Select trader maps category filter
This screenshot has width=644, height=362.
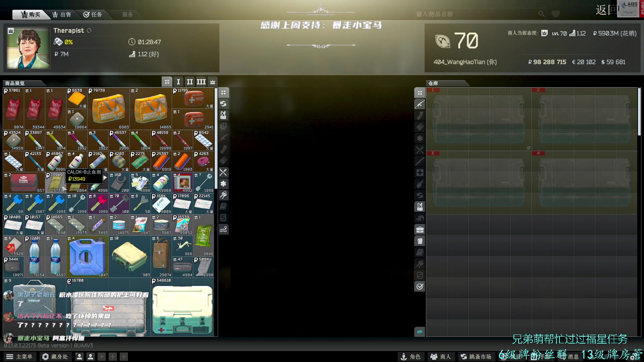(x=223, y=229)
